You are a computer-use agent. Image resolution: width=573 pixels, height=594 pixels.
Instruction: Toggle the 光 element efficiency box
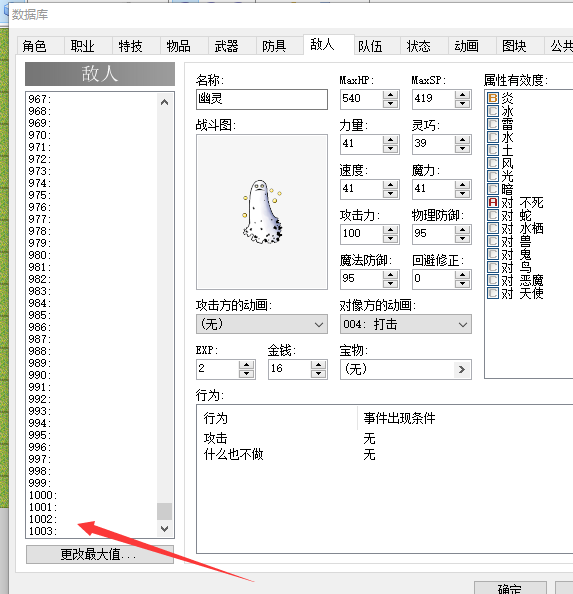493,176
